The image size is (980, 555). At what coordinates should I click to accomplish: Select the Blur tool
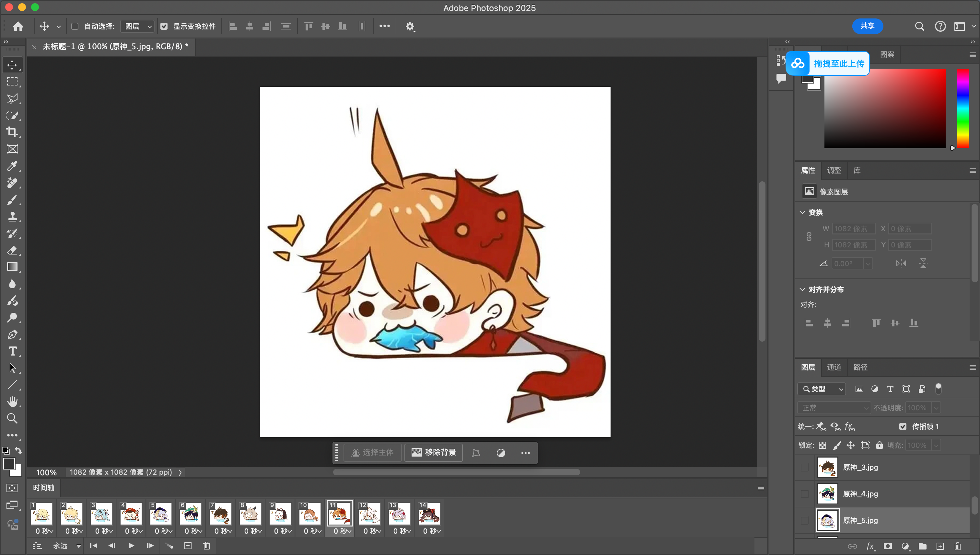(12, 284)
